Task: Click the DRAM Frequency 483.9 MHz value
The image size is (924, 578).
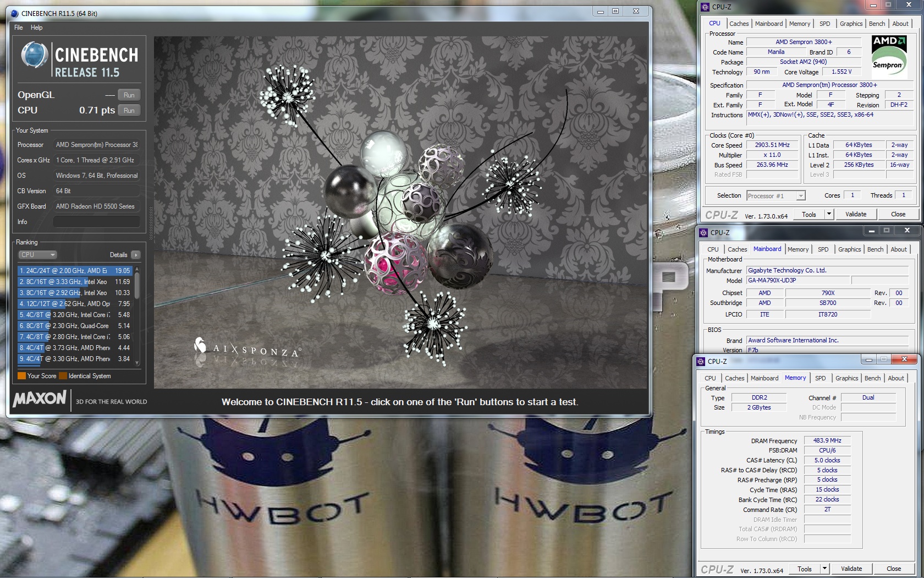Action: [x=827, y=441]
